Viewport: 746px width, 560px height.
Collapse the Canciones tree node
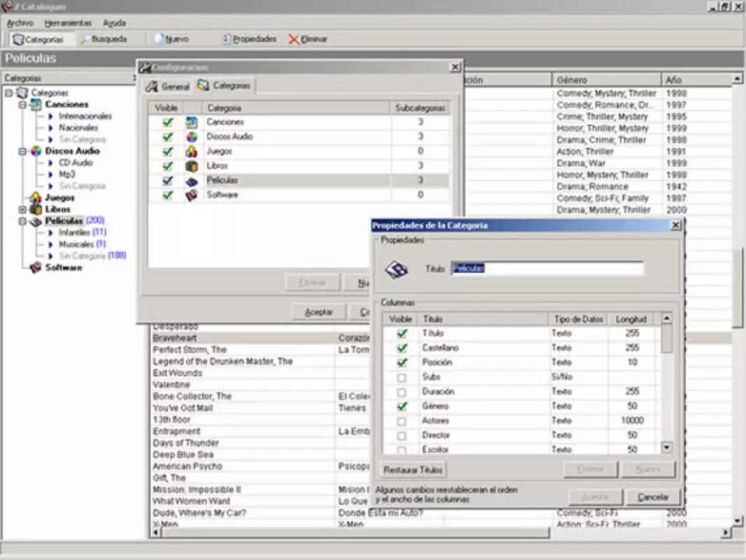[x=22, y=105]
